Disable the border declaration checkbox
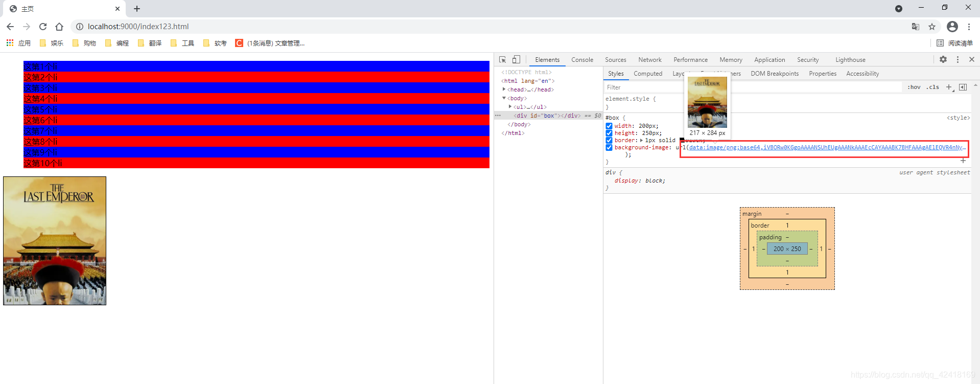Screen dimensions: 980x384 609,140
